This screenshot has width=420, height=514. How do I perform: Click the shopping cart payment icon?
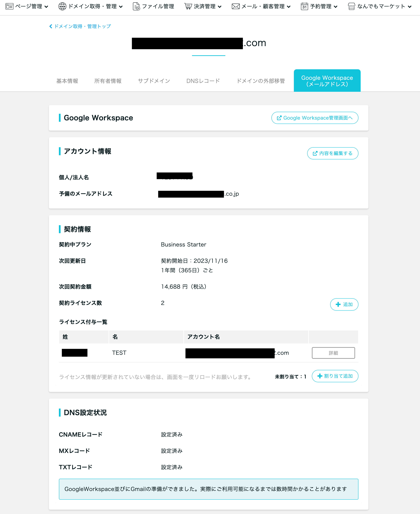[188, 6]
